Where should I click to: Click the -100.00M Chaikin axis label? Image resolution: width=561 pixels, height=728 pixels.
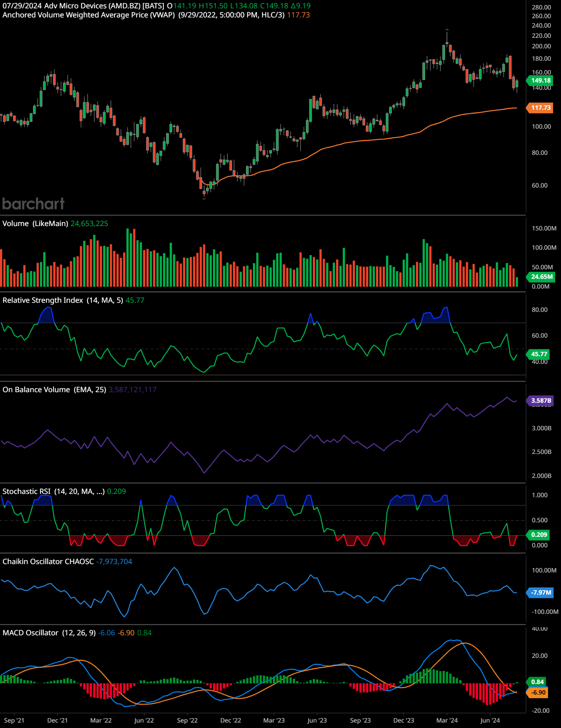click(x=545, y=612)
